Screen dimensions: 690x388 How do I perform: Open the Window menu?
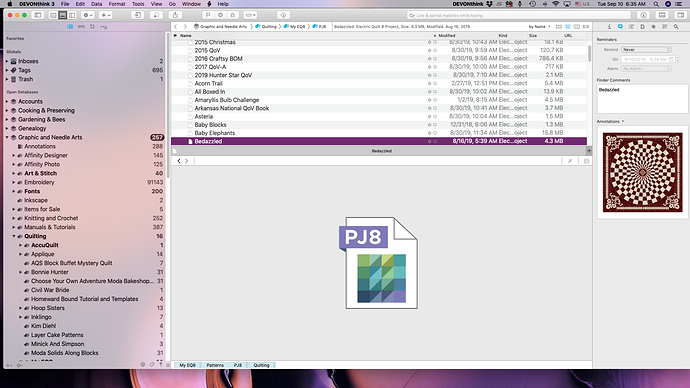(x=191, y=4)
